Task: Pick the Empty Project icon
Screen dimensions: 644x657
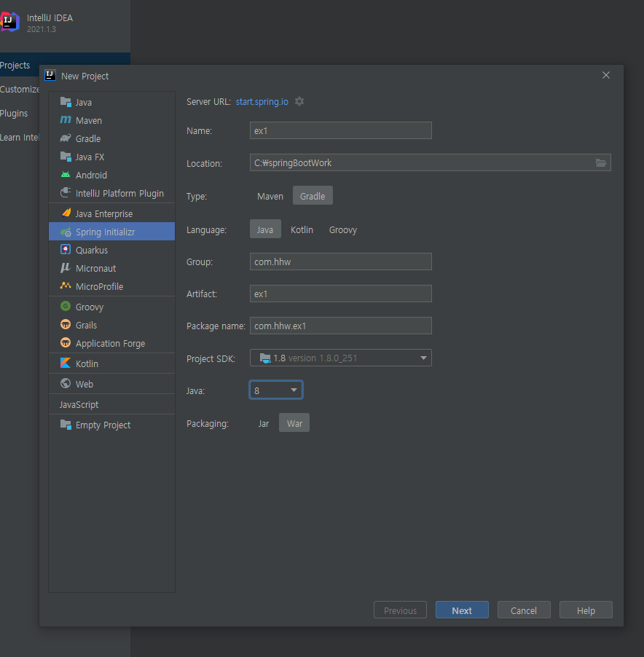Action: click(x=66, y=425)
